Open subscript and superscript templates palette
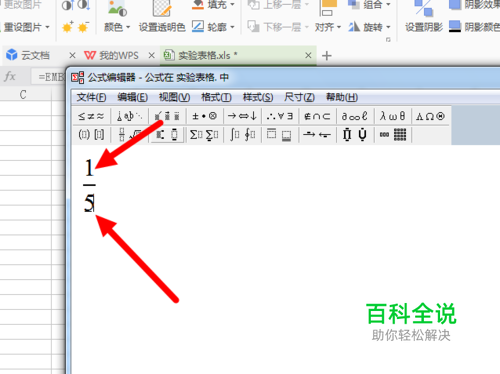The width and height of the screenshot is (500, 374). click(x=167, y=135)
